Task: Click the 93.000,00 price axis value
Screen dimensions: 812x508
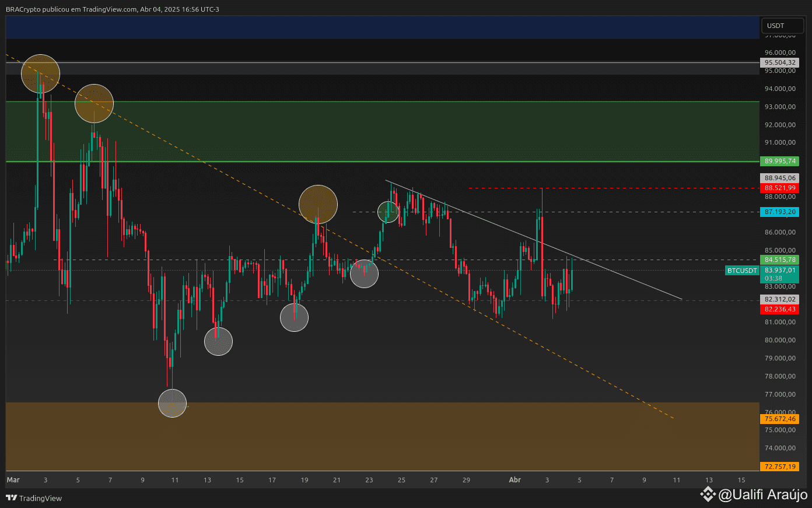Action: coord(780,107)
